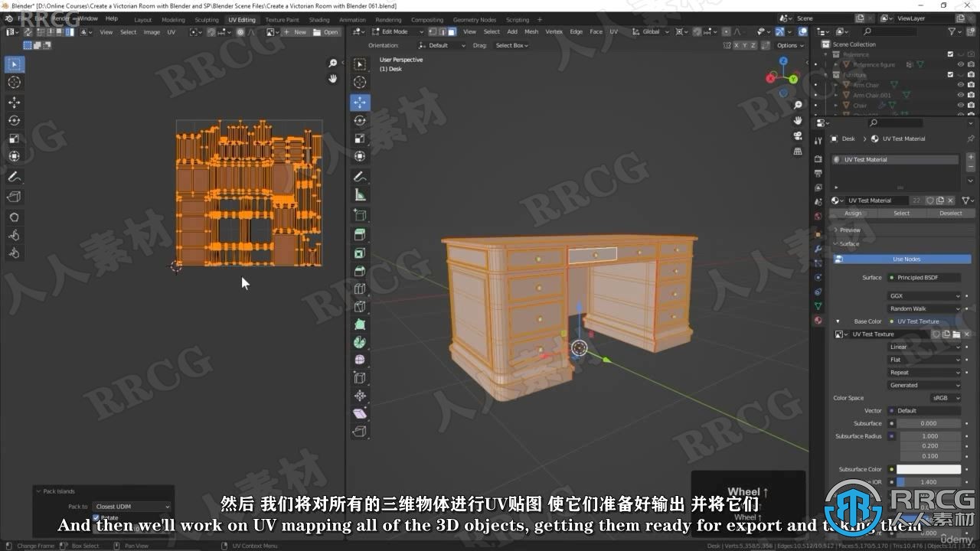Switch to Shading workspace tab
The image size is (980, 551).
click(319, 19)
